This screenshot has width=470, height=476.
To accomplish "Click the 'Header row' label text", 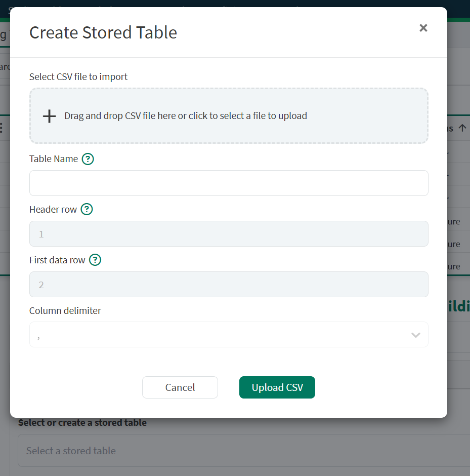I will tap(53, 210).
